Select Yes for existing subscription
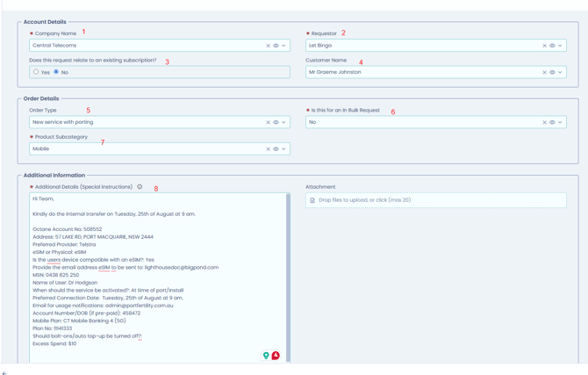 tap(36, 72)
